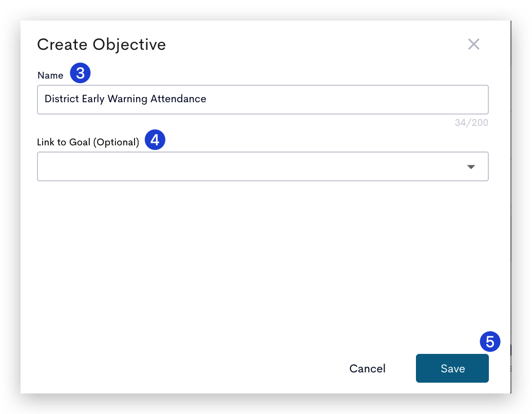
Task: Click the 34/200 character counter
Action: 471,122
